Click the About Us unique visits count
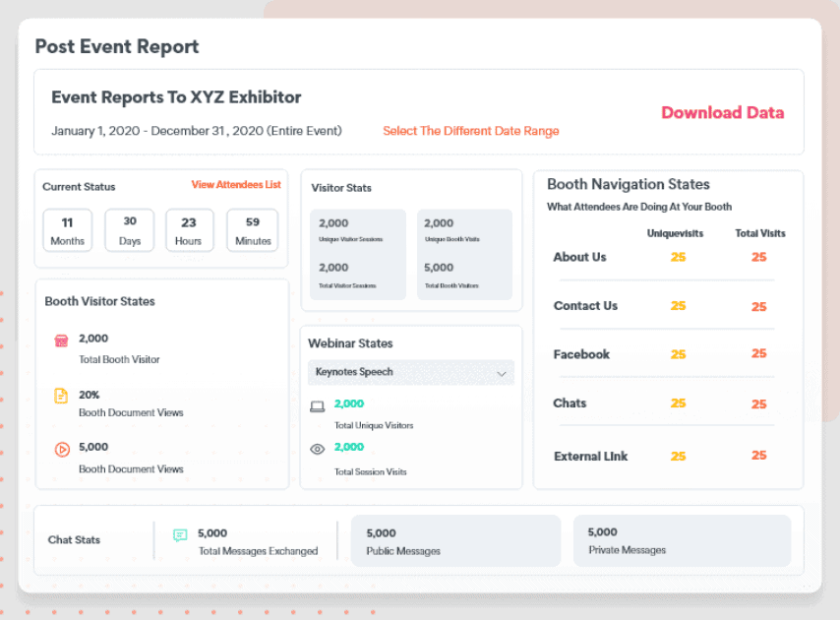This screenshot has width=840, height=620. point(677,257)
